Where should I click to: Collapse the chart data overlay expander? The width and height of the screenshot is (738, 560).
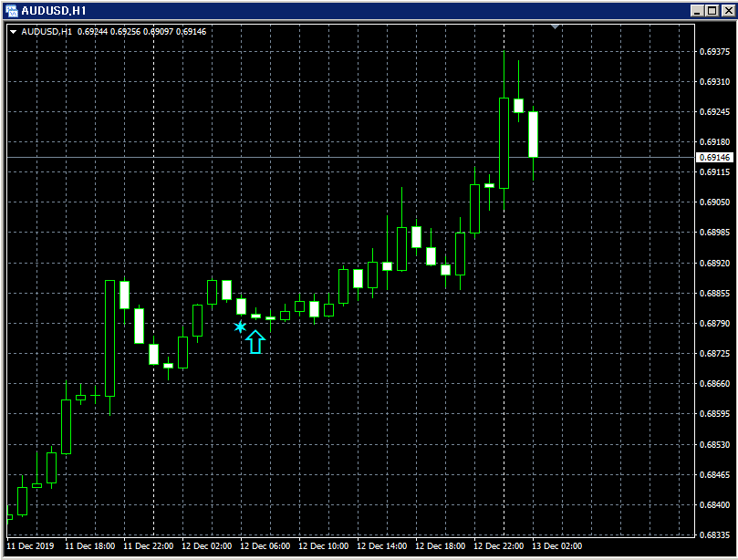13,30
